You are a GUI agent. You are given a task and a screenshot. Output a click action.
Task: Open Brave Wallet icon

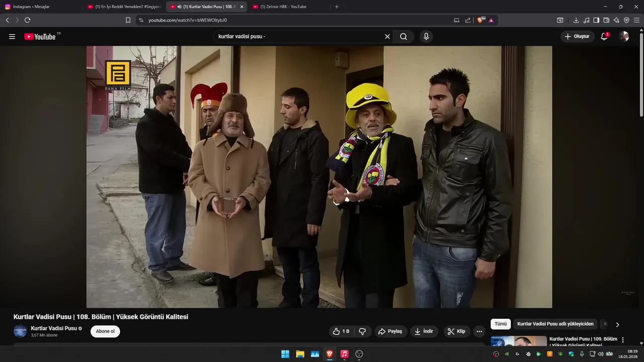tap(606, 20)
